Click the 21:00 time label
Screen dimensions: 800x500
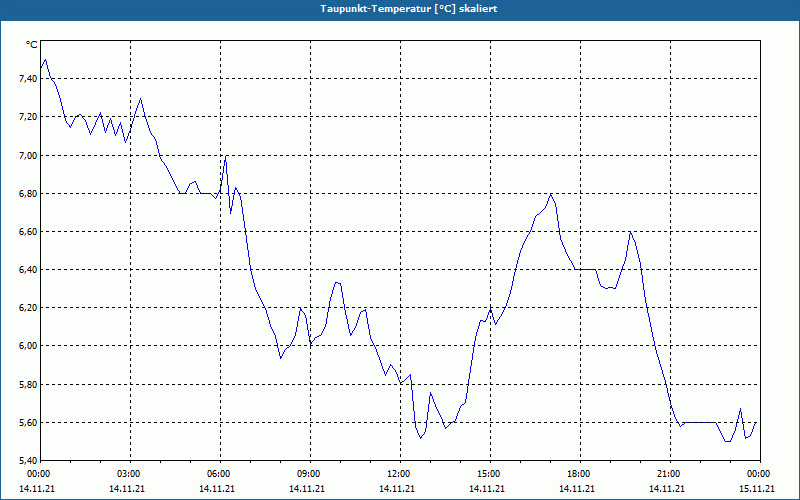pyautogui.click(x=670, y=474)
